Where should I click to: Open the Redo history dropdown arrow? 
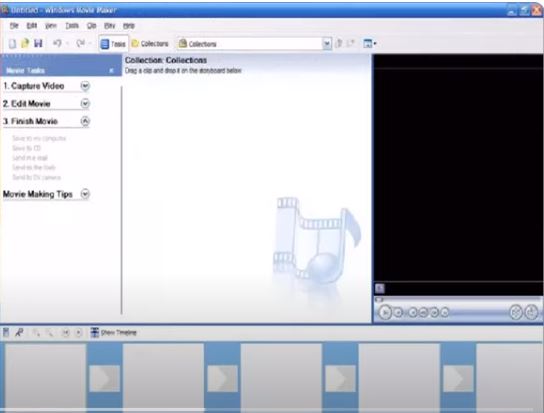90,44
